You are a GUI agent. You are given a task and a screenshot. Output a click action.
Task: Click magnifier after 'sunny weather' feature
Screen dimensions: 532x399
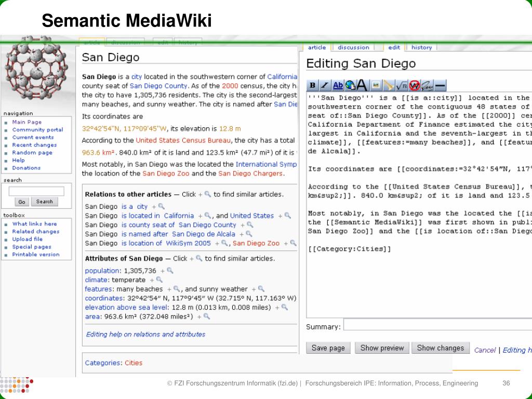[x=261, y=289]
